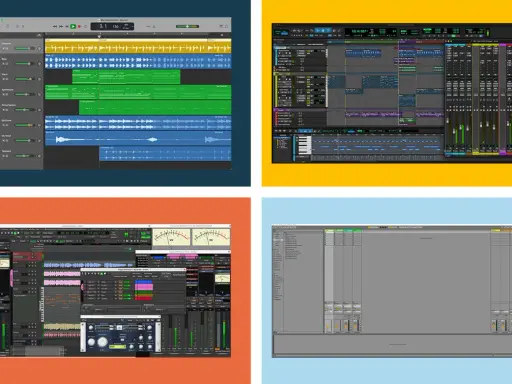
Task: Select the yellow drummer region in GarageBand
Action: (138, 46)
